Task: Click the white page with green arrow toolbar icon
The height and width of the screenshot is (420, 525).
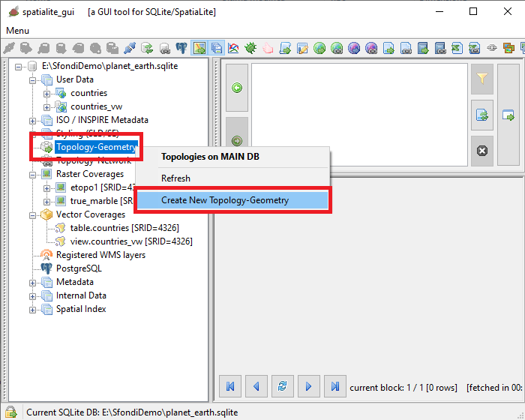Action: pos(388,48)
